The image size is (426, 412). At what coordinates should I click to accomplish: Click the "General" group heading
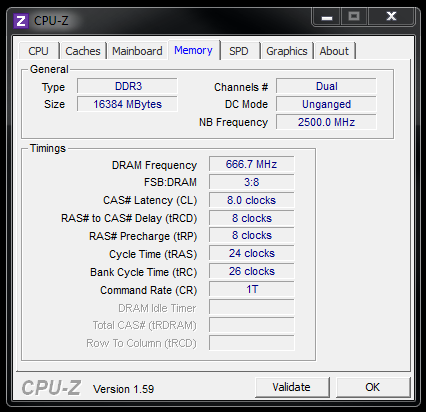(49, 69)
